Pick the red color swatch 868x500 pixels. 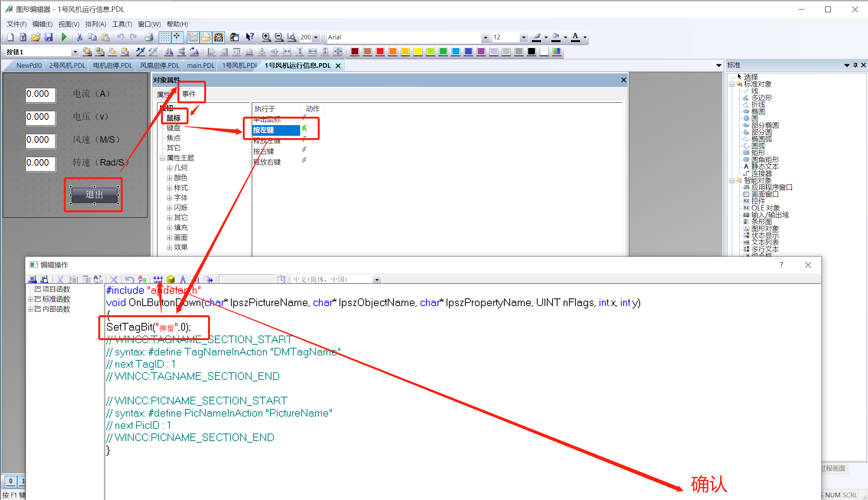pyautogui.click(x=380, y=52)
